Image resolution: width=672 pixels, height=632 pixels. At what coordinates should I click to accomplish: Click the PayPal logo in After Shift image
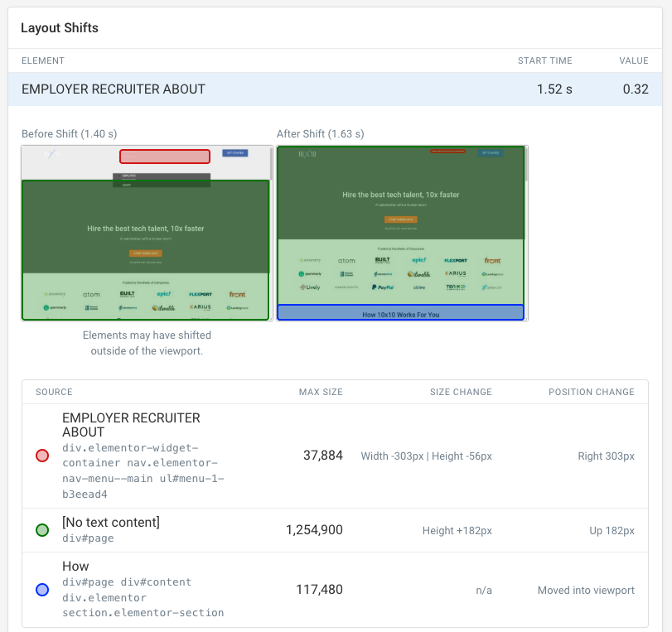coord(384,287)
